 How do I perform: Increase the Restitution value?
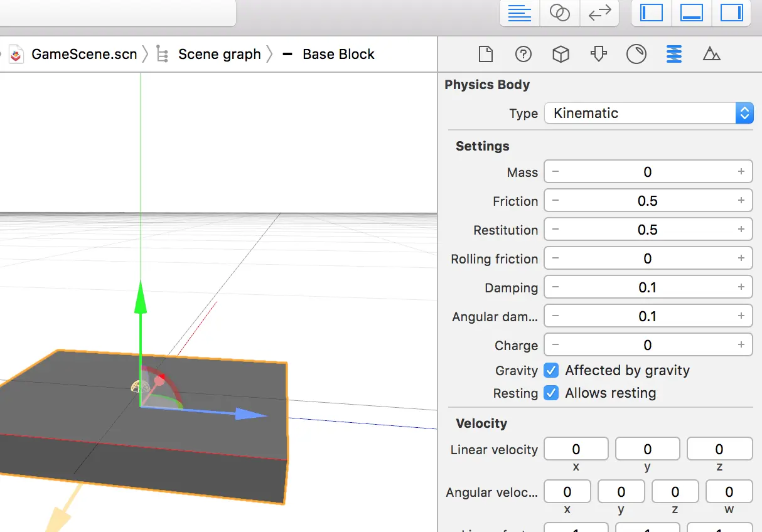click(x=741, y=229)
